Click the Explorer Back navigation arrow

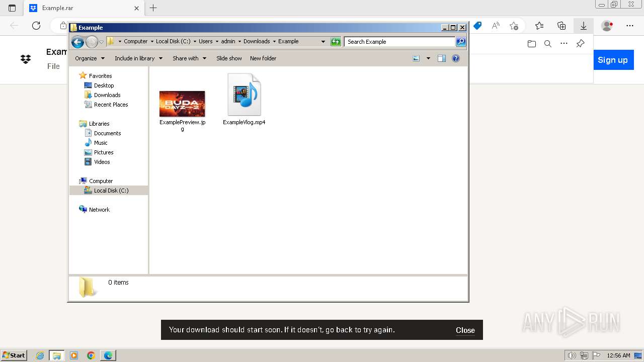tap(77, 42)
